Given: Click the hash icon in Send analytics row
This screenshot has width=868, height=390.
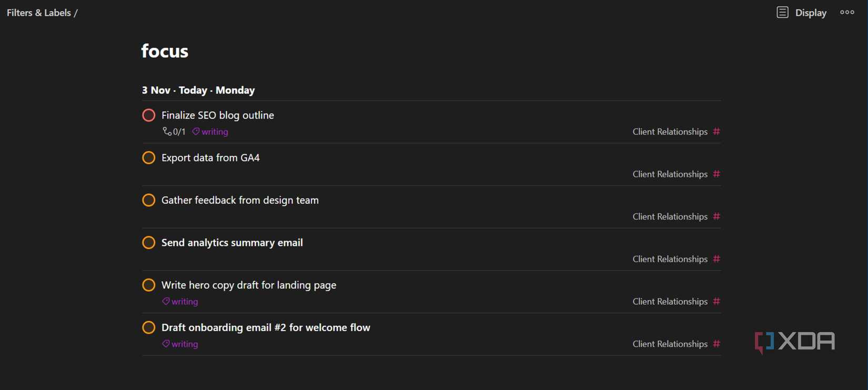Looking at the screenshot, I should click(716, 259).
